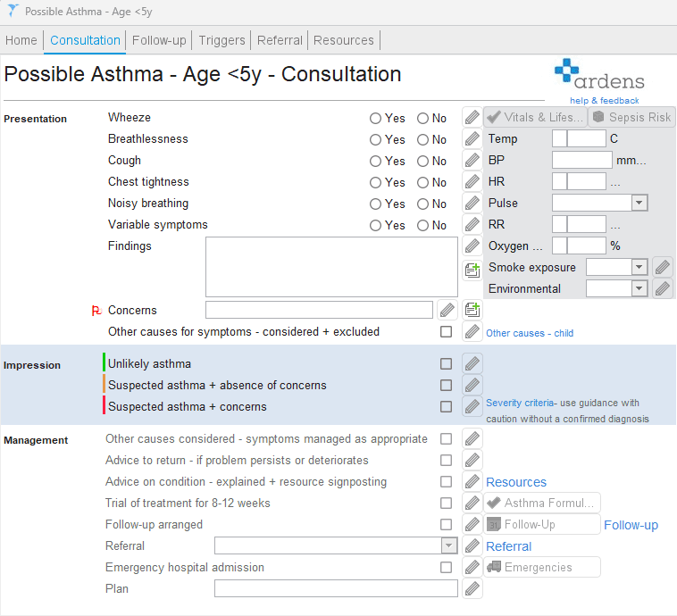Click the Findings text area
This screenshot has height=616, width=677.
(331, 267)
